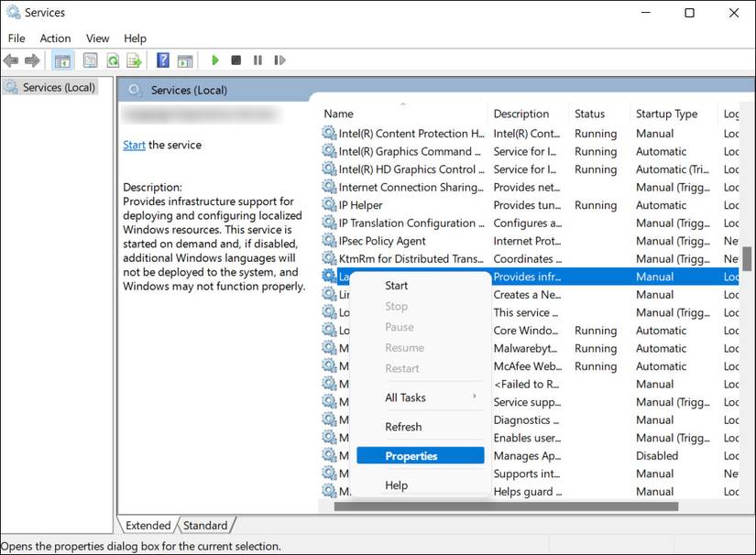Click the Help toolbar icon

point(163,60)
